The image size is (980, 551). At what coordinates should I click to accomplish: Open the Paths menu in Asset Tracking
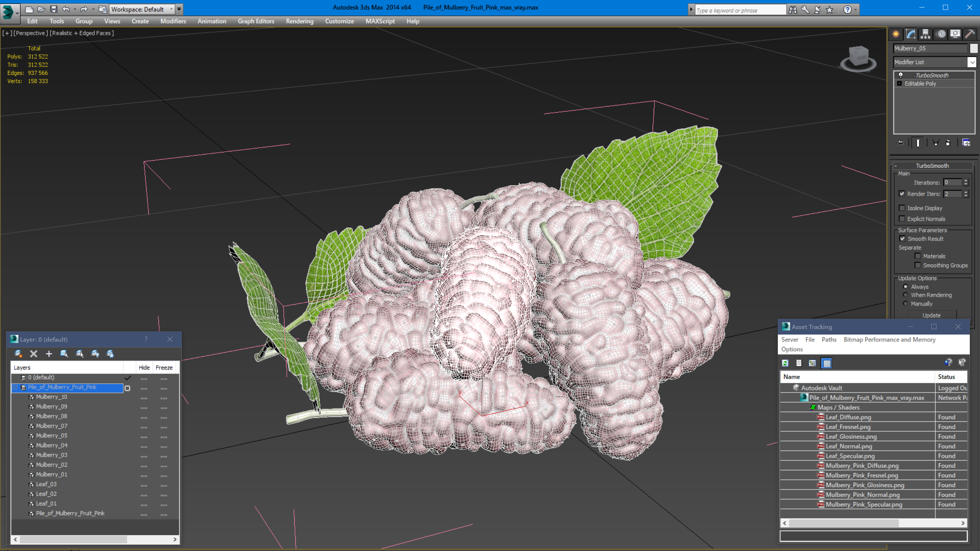[829, 339]
